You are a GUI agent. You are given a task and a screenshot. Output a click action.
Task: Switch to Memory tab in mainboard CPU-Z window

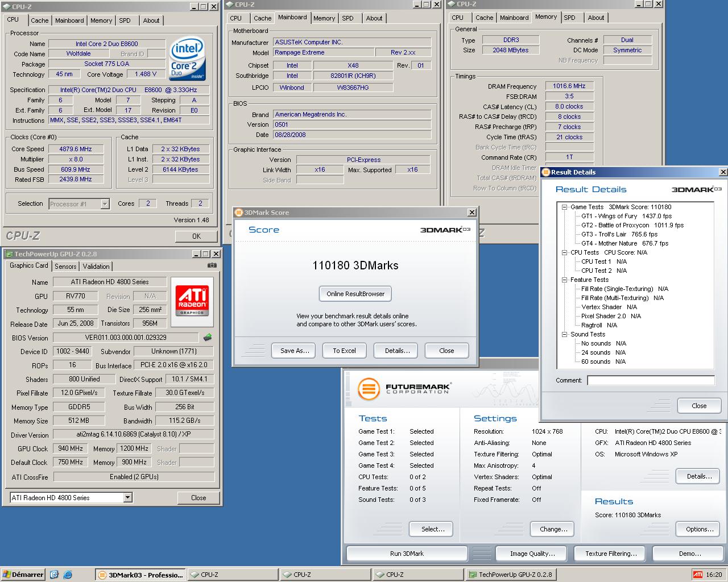pyautogui.click(x=324, y=18)
